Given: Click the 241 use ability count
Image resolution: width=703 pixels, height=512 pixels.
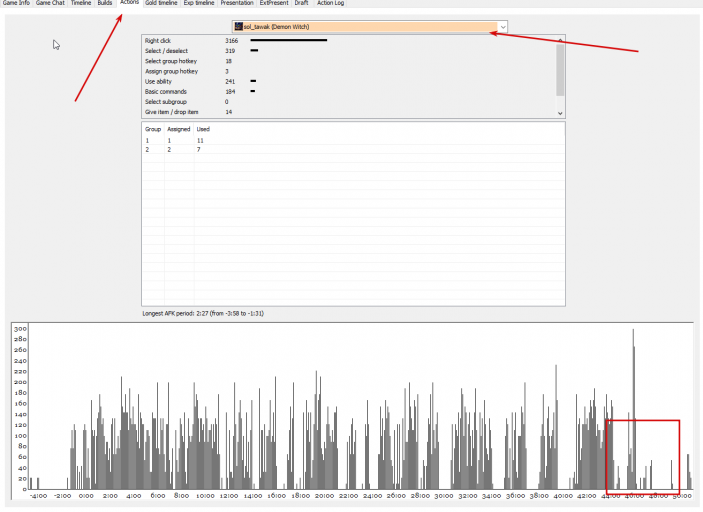Looking at the screenshot, I should tap(230, 82).
